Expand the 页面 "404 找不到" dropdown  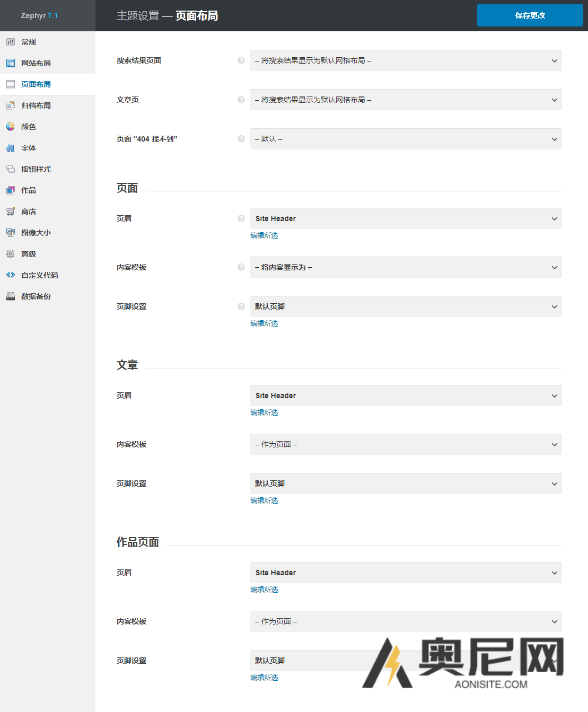[x=406, y=139]
